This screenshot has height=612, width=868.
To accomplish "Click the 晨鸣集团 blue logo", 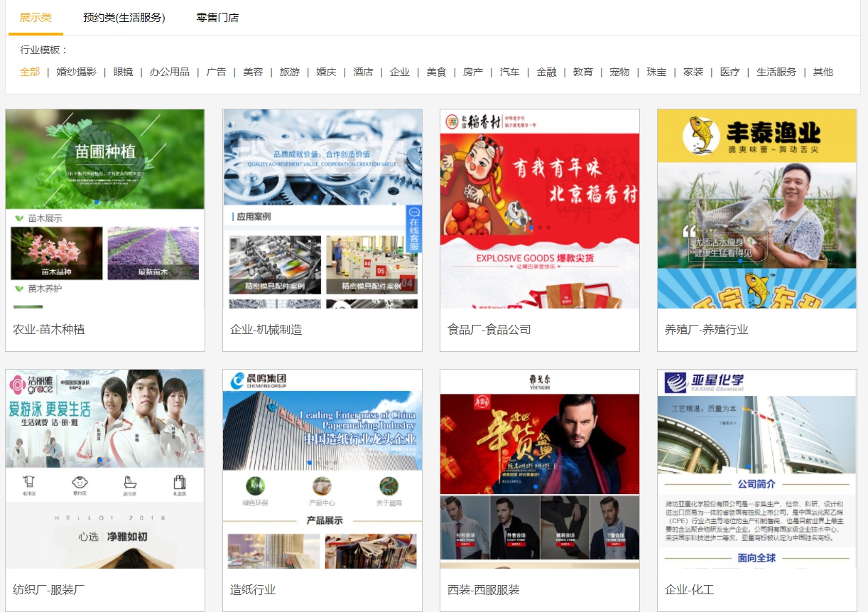I will click(237, 381).
